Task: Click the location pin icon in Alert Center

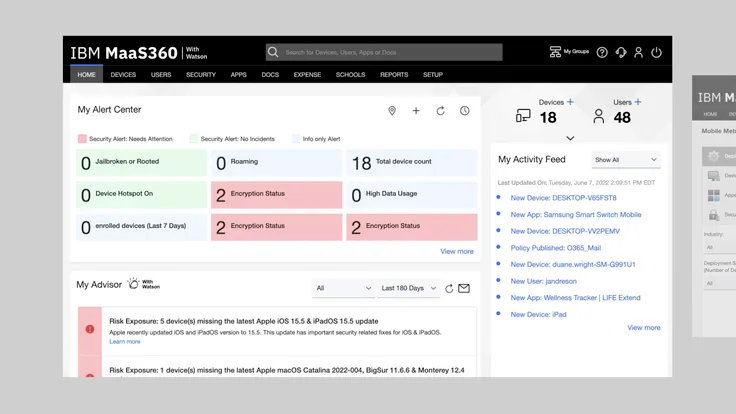Action: 392,111
